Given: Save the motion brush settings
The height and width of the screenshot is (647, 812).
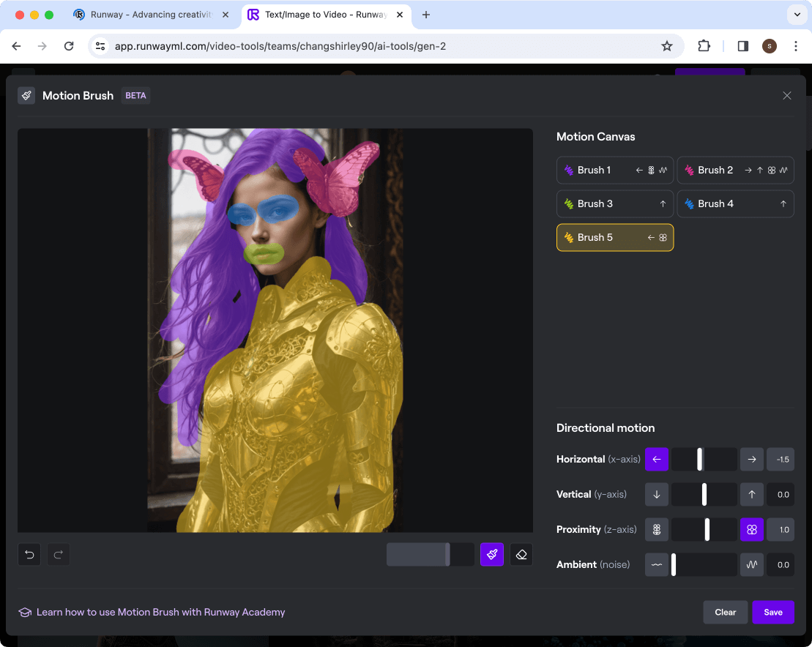Looking at the screenshot, I should tap(772, 613).
